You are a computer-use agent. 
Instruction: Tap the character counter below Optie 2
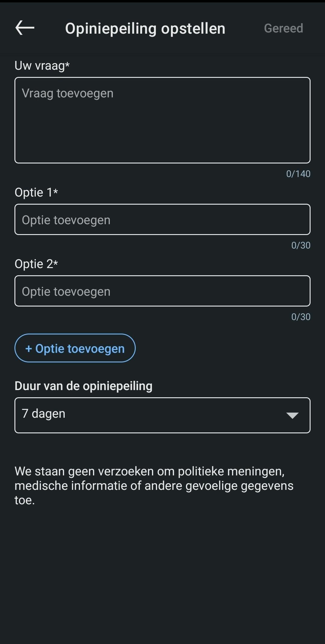301,317
